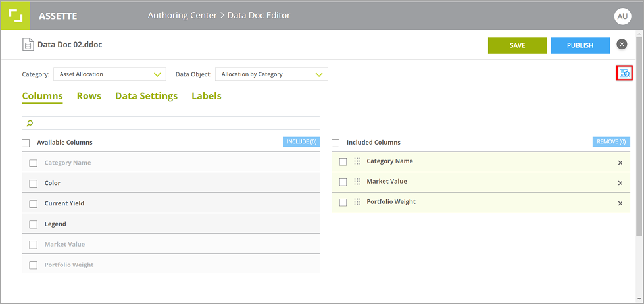Open the AU user avatar menu
Image resolution: width=644 pixels, height=304 pixels.
622,16
